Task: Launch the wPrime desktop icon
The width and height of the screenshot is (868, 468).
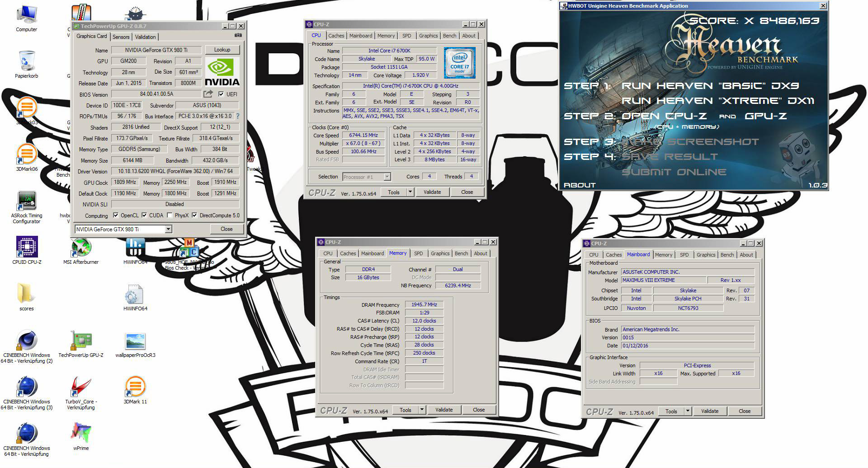Action: point(81,437)
